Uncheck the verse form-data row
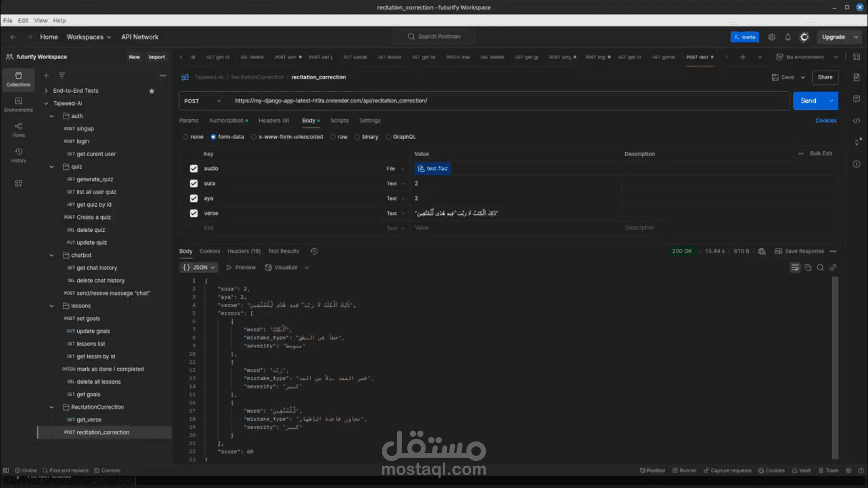This screenshot has height=488, width=868. (194, 213)
